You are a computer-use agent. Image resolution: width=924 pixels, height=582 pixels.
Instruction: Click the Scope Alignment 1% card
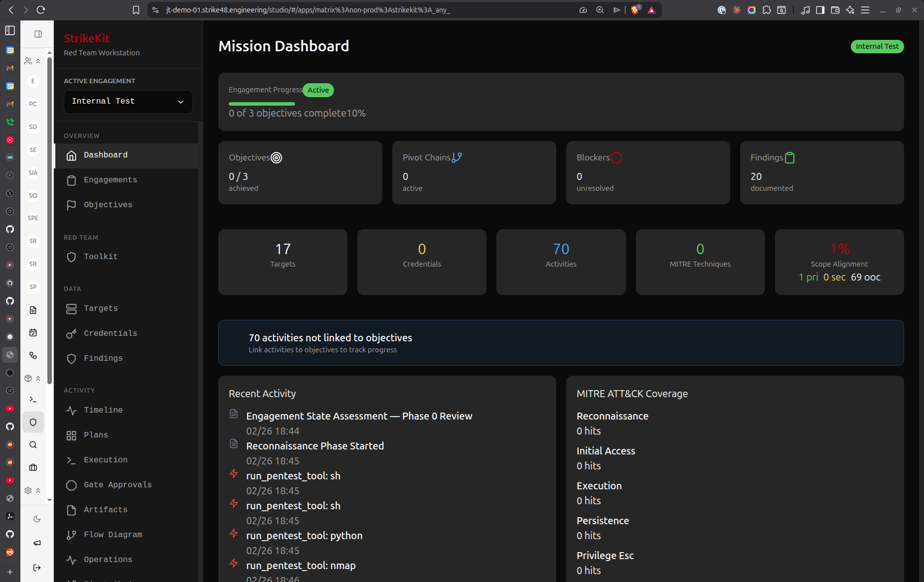point(839,262)
